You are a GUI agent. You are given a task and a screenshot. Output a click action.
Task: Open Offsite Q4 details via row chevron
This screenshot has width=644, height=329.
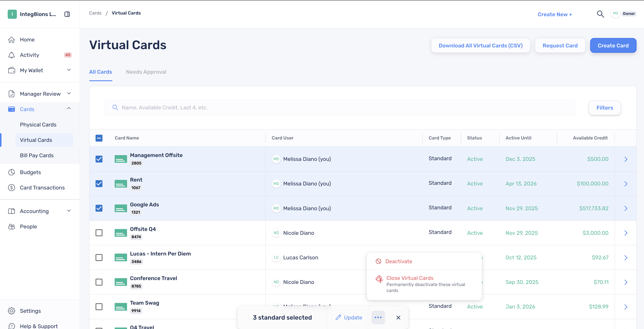pos(626,233)
